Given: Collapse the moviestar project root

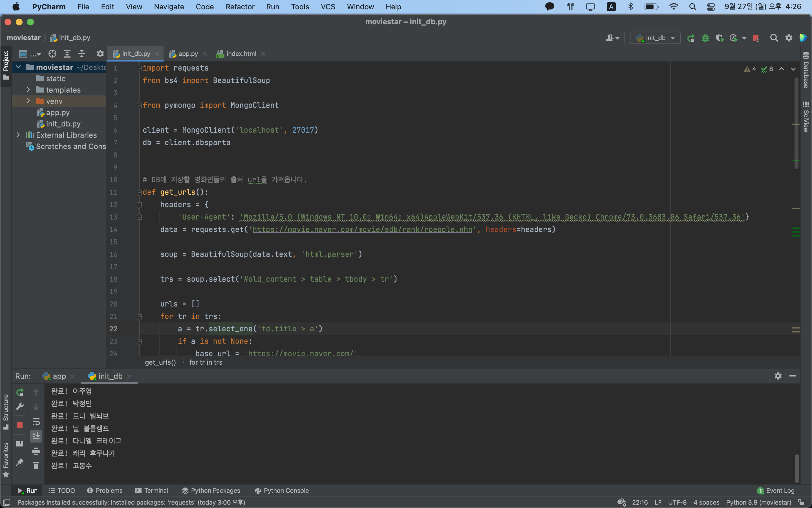Looking at the screenshot, I should [18, 67].
